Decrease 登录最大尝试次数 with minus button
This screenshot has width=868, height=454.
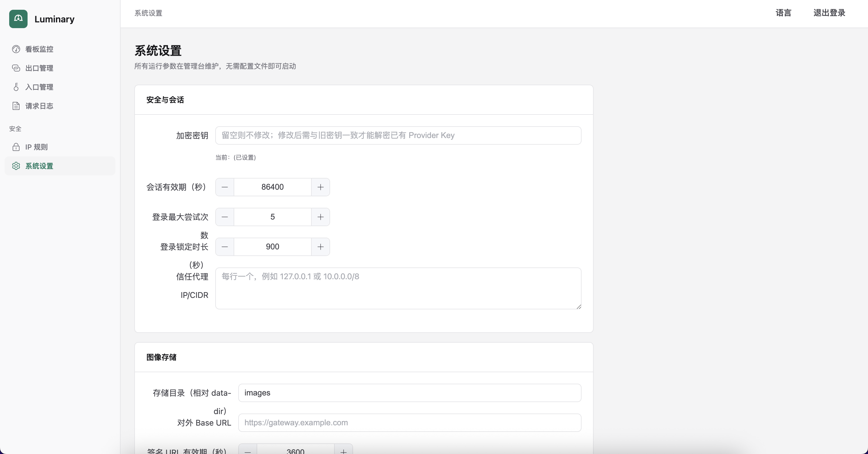pos(225,217)
